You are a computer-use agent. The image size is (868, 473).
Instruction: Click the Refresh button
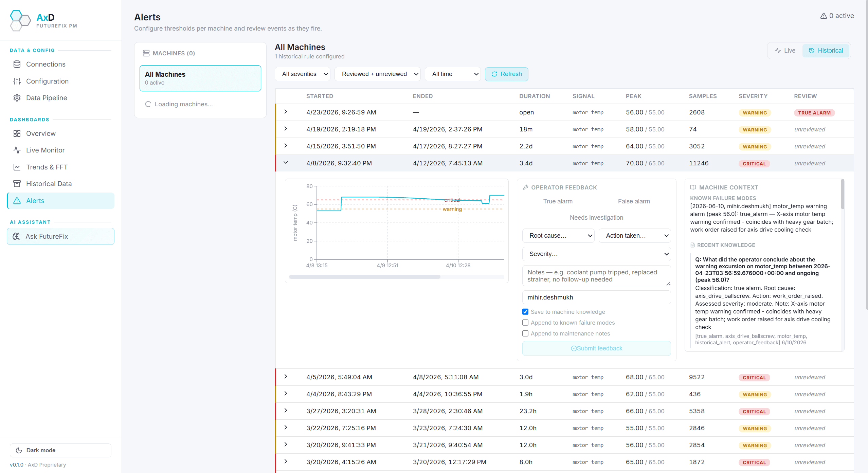pos(506,74)
